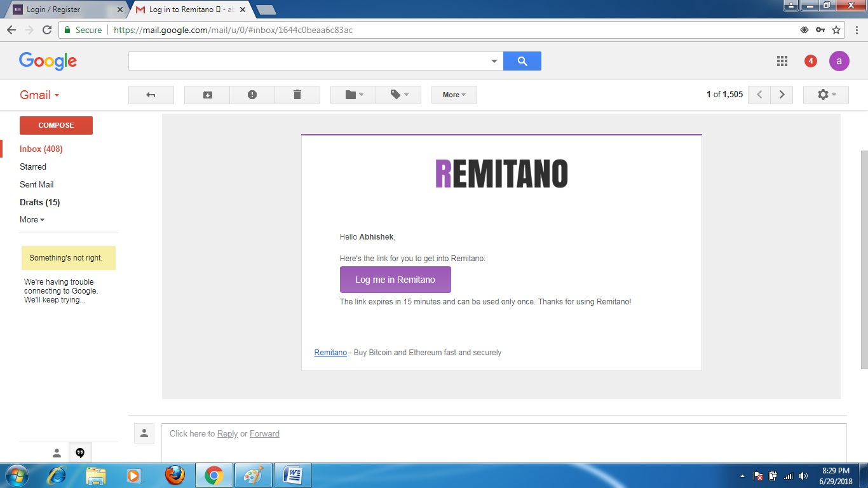Click the reply box avatar icon
The image size is (868, 488).
(x=144, y=433)
